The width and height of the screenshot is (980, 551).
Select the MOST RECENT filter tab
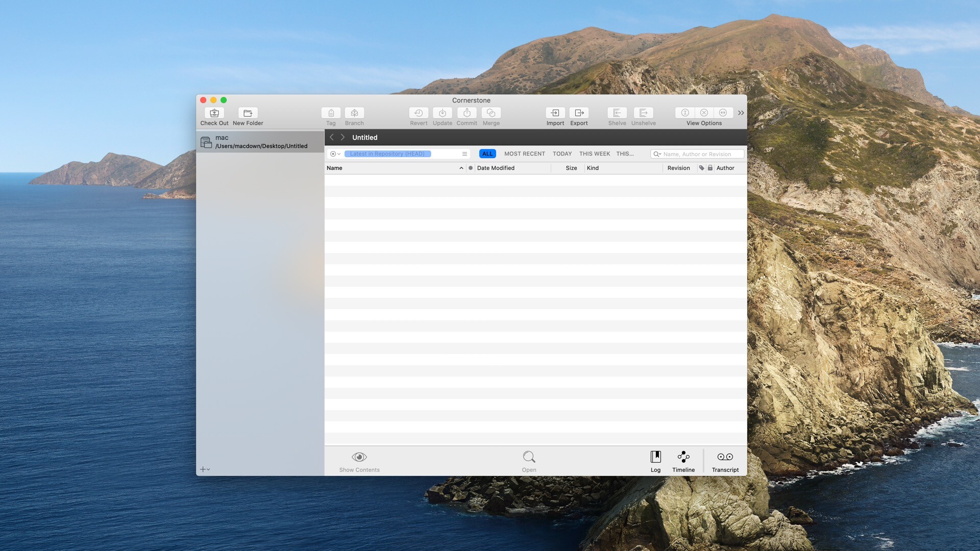(x=525, y=154)
